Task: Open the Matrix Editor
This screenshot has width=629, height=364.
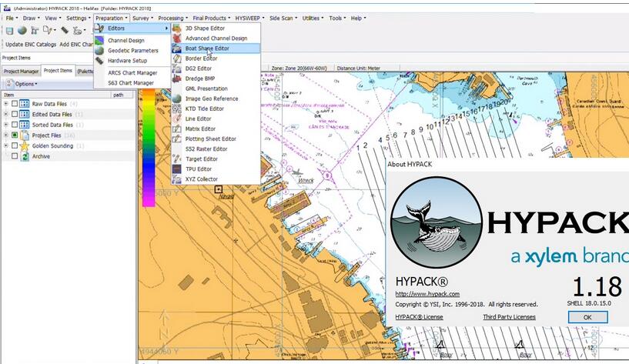Action: pyautogui.click(x=216, y=129)
